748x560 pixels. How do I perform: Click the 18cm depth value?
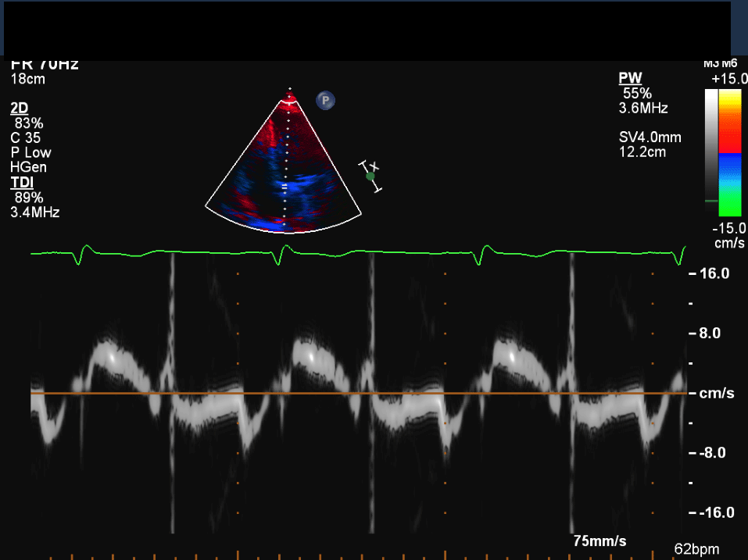pyautogui.click(x=27, y=79)
